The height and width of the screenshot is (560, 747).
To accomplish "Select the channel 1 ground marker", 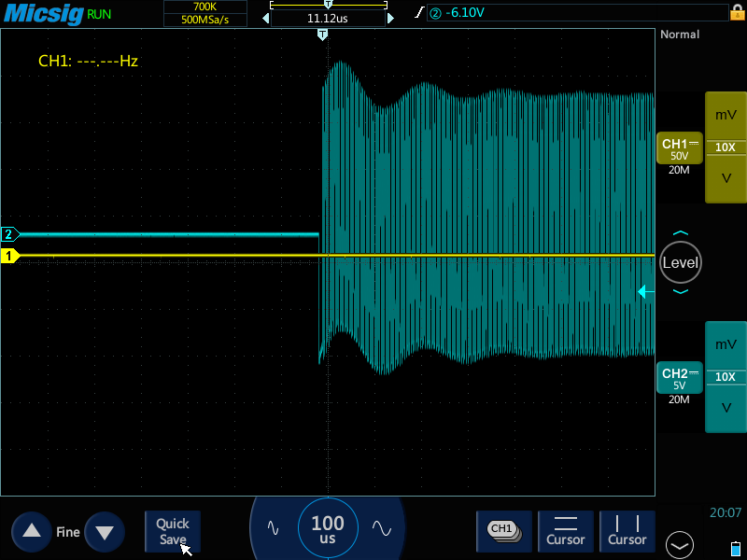I will (x=9, y=256).
